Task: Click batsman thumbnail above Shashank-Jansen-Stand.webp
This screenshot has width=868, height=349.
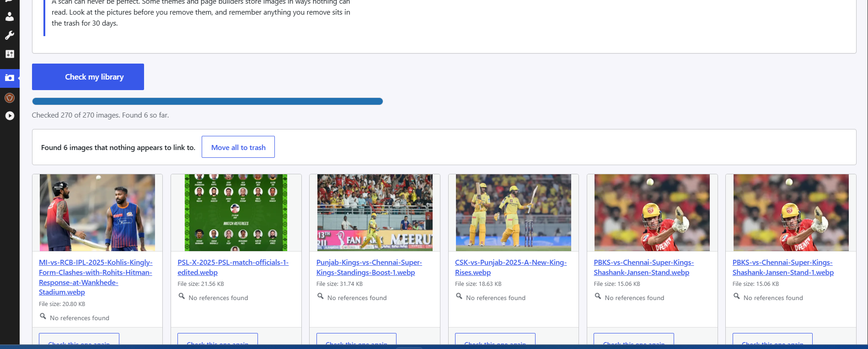Action: (x=652, y=213)
